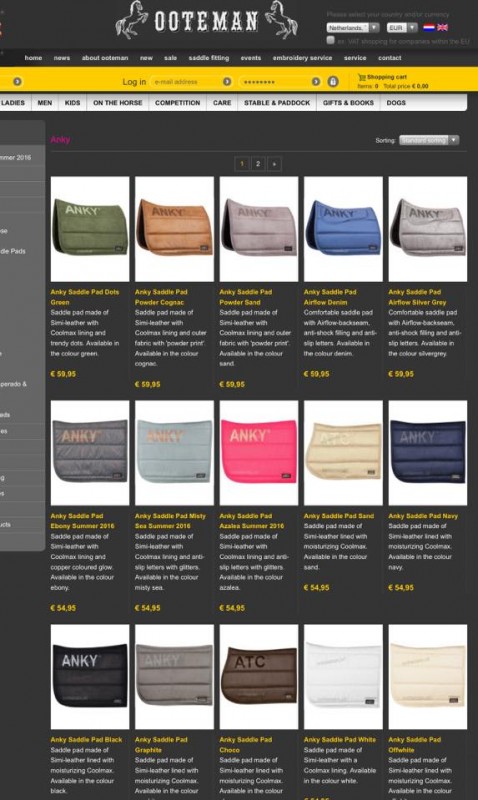Screen dimensions: 478x800
Task: Click the Dutch flag language icon
Action: pos(429,28)
